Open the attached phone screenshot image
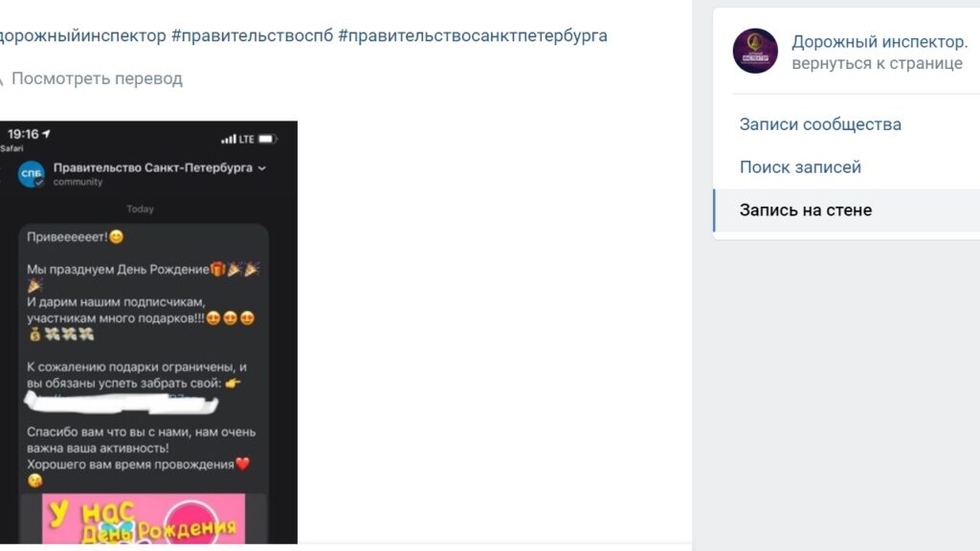Viewport: 980px width, 551px height. coord(148,332)
